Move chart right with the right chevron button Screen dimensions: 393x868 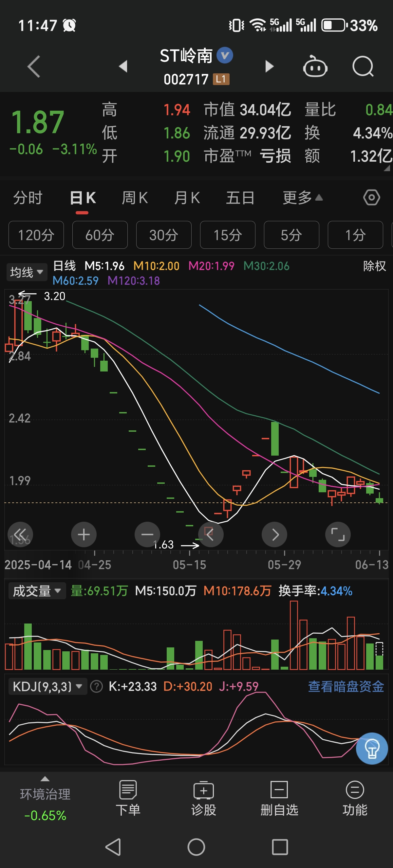point(274,534)
